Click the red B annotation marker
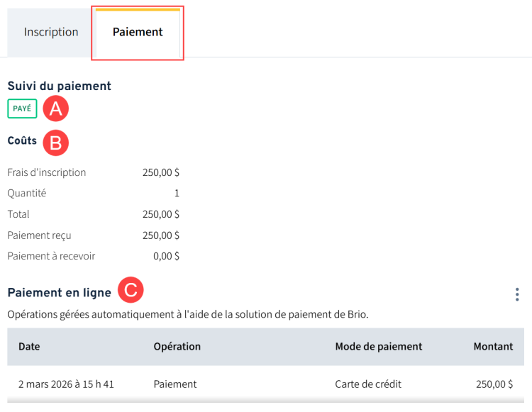This screenshot has width=532, height=412. click(55, 143)
